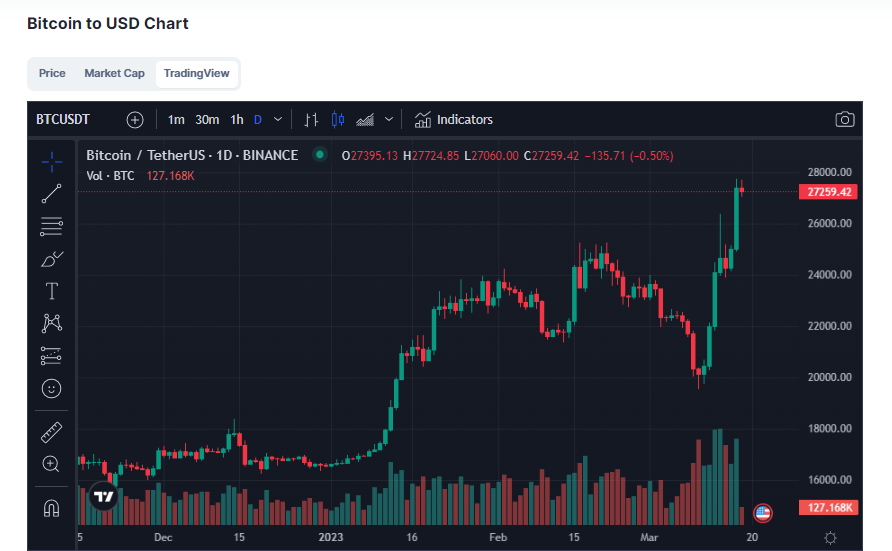Click the 2023 date label on time axis
Screen dimensions: 892x551
[x=331, y=537]
